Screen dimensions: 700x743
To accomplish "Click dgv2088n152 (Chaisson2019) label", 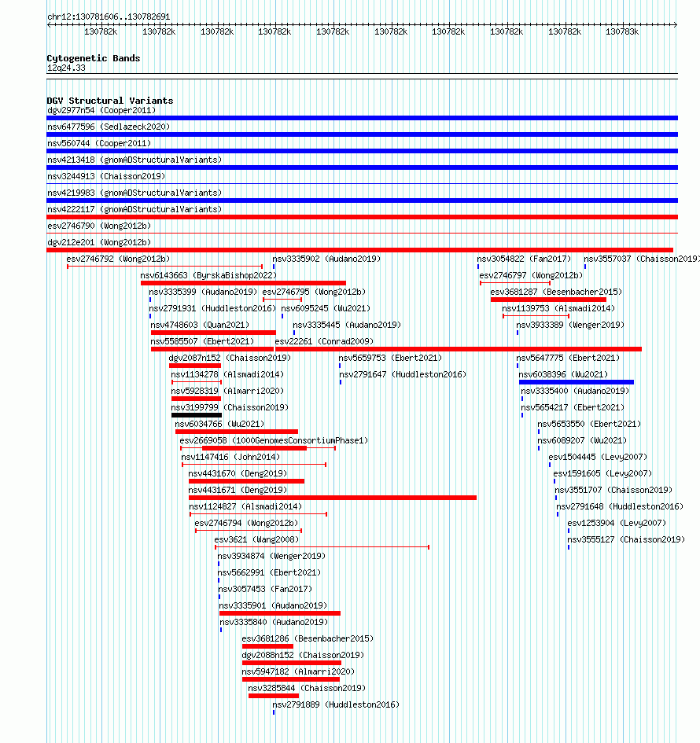I will pos(303,656).
